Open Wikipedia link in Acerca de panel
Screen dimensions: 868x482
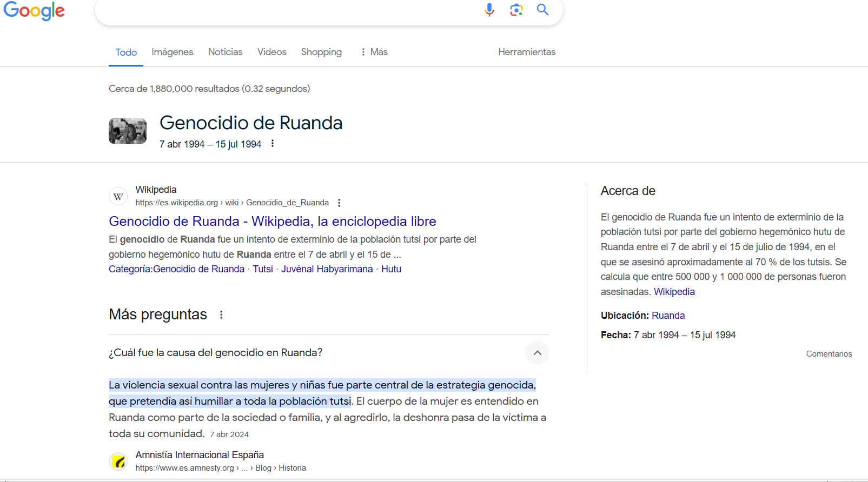[x=674, y=292]
